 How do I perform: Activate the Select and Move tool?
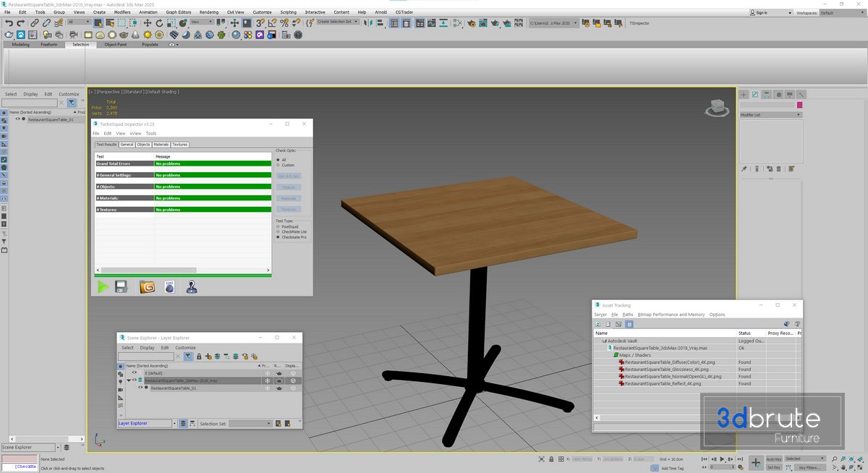coord(147,23)
